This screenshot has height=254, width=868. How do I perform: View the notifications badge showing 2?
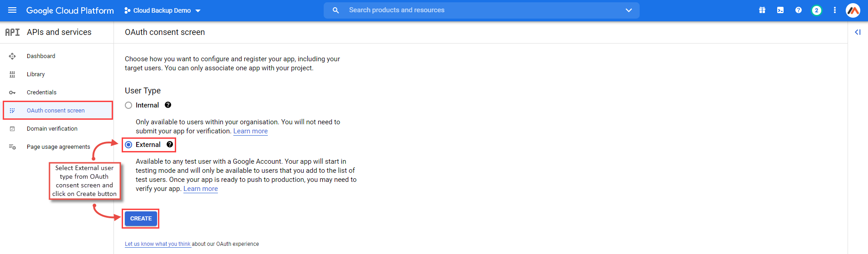(817, 10)
